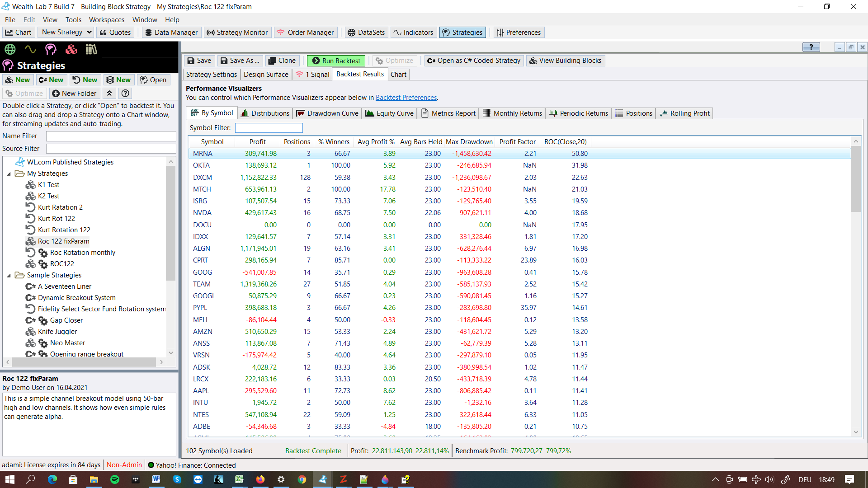Click the library books sidebar icon

pyautogui.click(x=91, y=49)
